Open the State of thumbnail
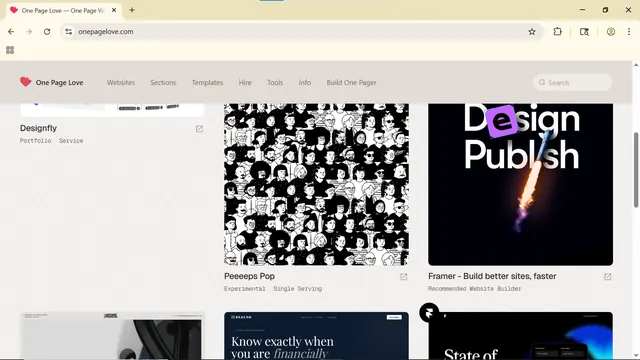The width and height of the screenshot is (640, 360). pyautogui.click(x=520, y=336)
